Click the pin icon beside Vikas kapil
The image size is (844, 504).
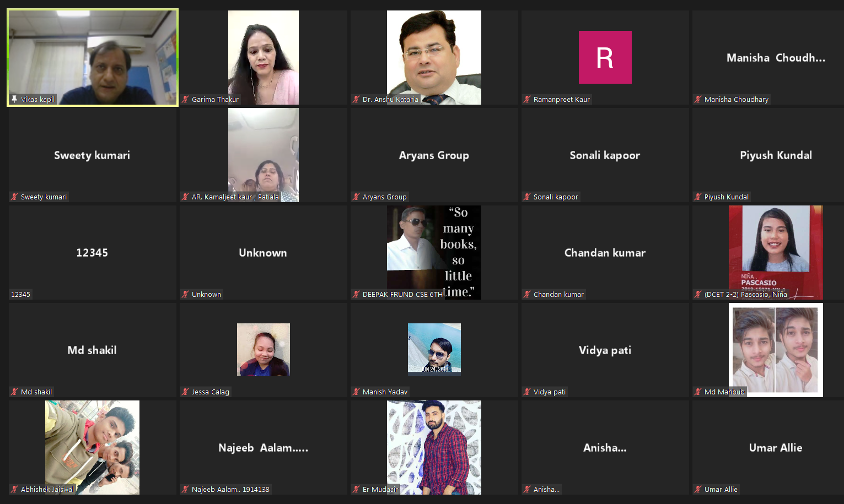coord(14,99)
